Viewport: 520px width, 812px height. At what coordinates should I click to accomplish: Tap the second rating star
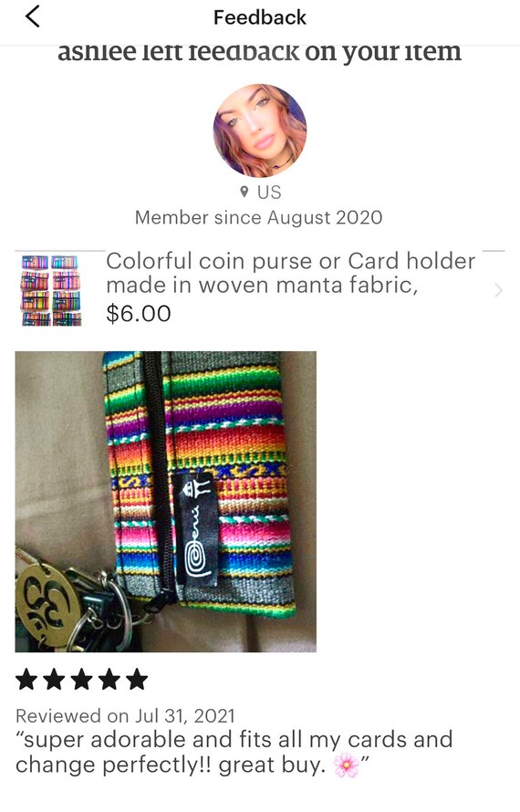tap(54, 680)
